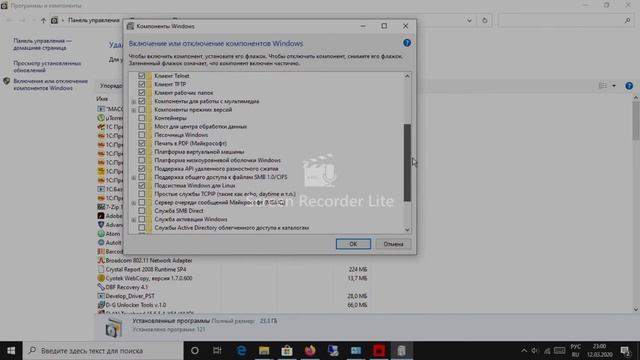Uncheck Печать в PDF (Майкрософт) checkbox
640x360 pixels.
[142, 143]
